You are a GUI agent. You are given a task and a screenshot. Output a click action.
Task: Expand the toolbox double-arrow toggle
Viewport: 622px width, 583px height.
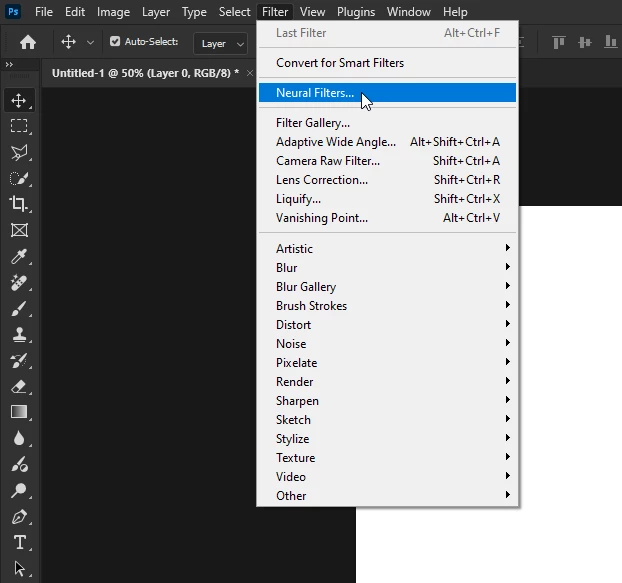[x=9, y=64]
